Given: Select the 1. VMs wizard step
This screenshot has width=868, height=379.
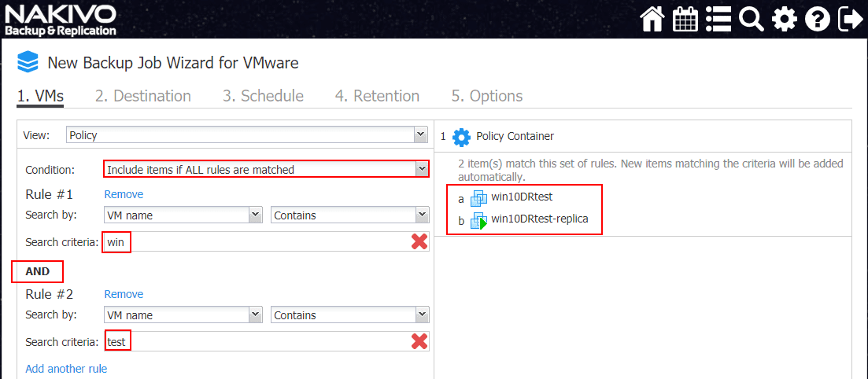Looking at the screenshot, I should (40, 96).
